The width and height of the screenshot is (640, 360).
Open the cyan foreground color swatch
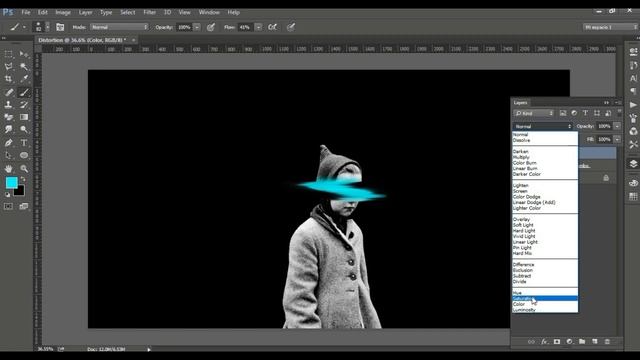pyautogui.click(x=11, y=183)
